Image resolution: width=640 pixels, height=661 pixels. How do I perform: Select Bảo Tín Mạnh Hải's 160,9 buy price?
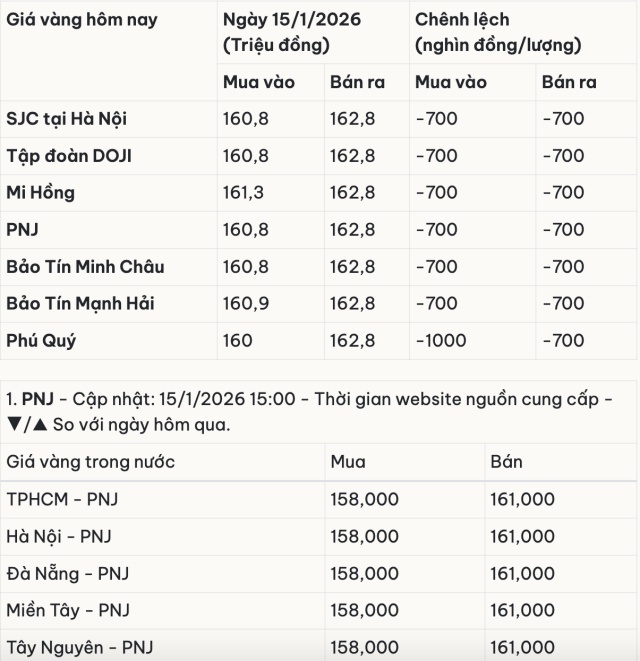click(x=245, y=304)
